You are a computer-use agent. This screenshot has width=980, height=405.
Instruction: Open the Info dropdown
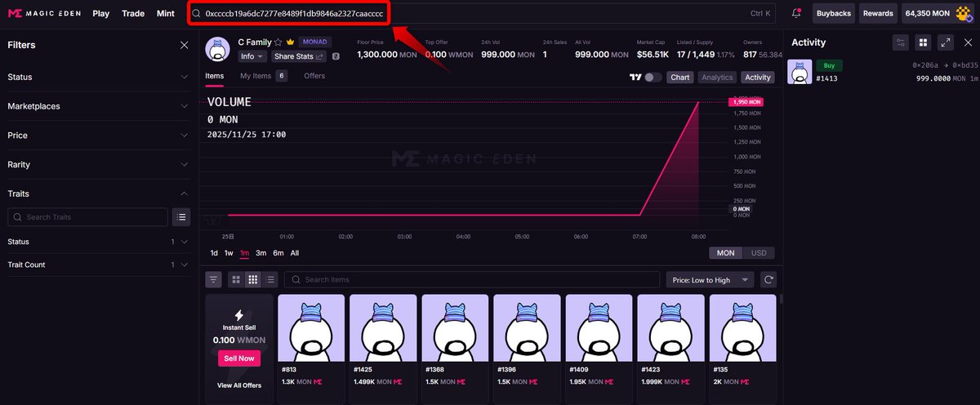pyautogui.click(x=252, y=56)
